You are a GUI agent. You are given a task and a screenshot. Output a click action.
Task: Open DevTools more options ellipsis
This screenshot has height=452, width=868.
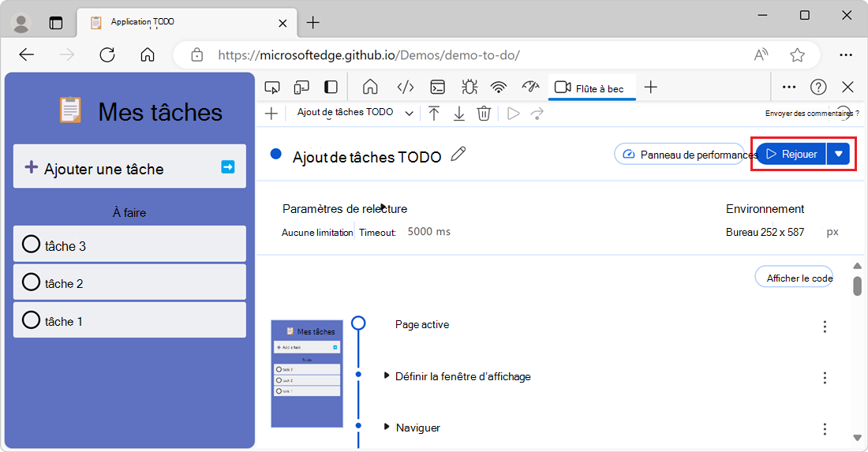[x=789, y=87]
